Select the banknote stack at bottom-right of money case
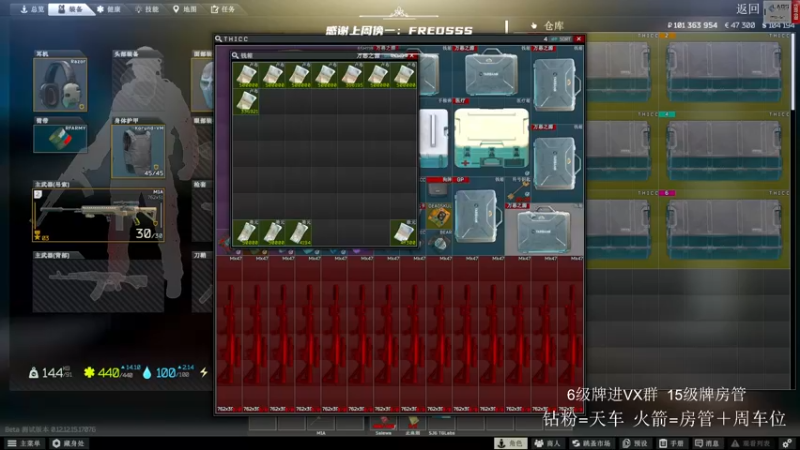Screen dimensions: 800x450 coord(404,233)
